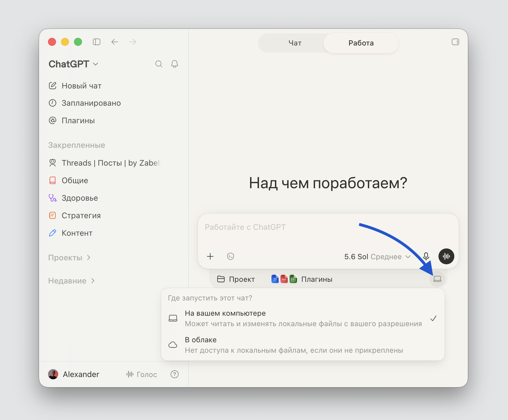This screenshot has width=508, height=420.
Task: Toggle the sidebar panel icon
Action: 97,42
